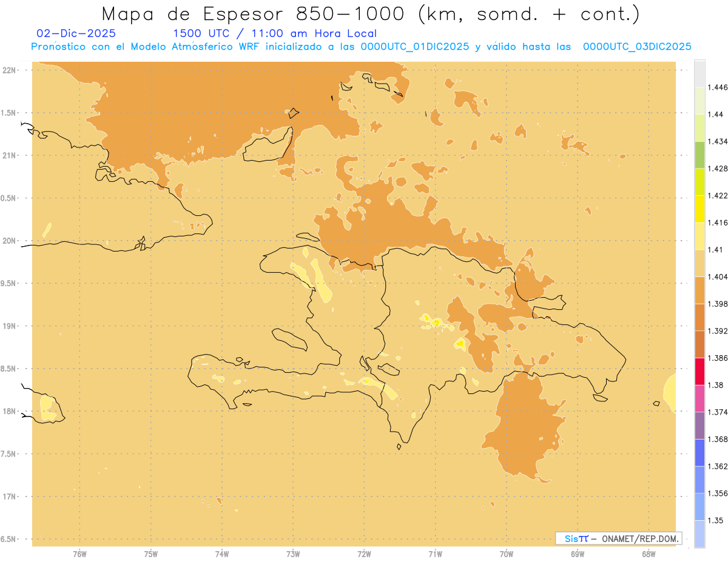Click the 73W longitude label

click(x=293, y=554)
